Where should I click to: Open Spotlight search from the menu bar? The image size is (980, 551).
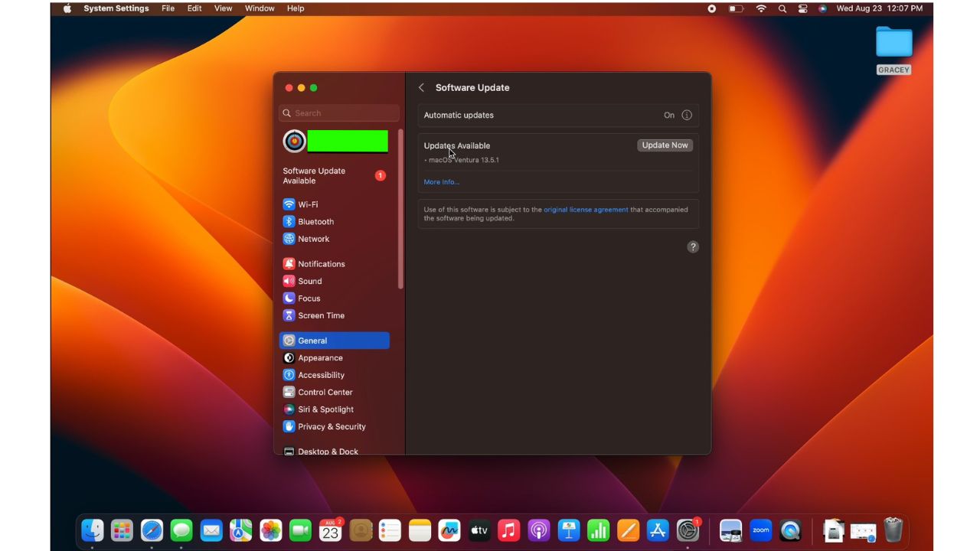coord(782,8)
